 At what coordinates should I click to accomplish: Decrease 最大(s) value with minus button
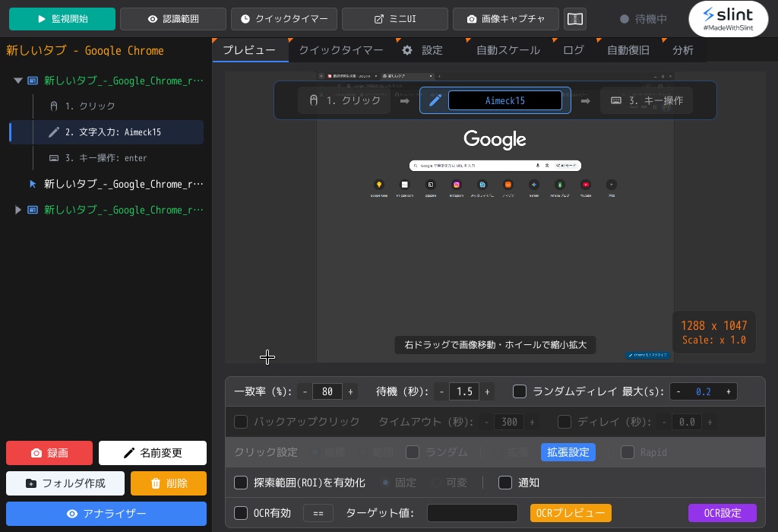click(x=678, y=391)
